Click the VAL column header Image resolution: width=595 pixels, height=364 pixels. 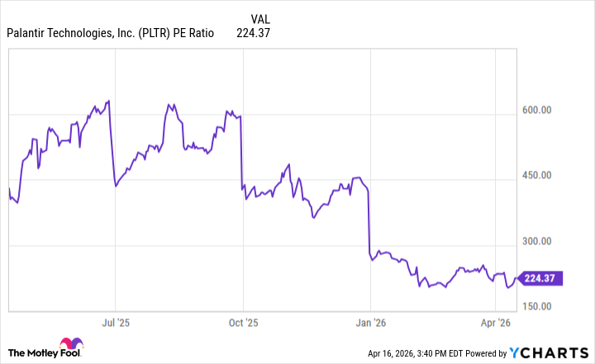259,18
